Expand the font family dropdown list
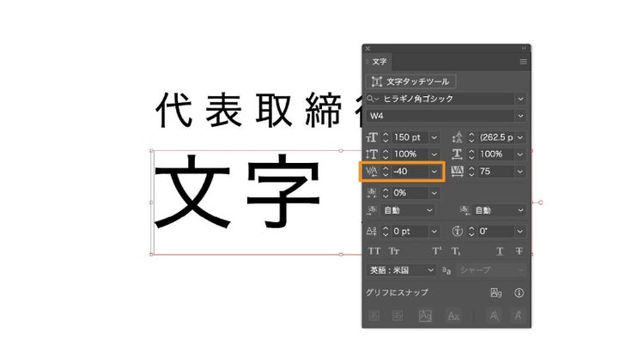The height and width of the screenshot is (362, 644). (520, 99)
